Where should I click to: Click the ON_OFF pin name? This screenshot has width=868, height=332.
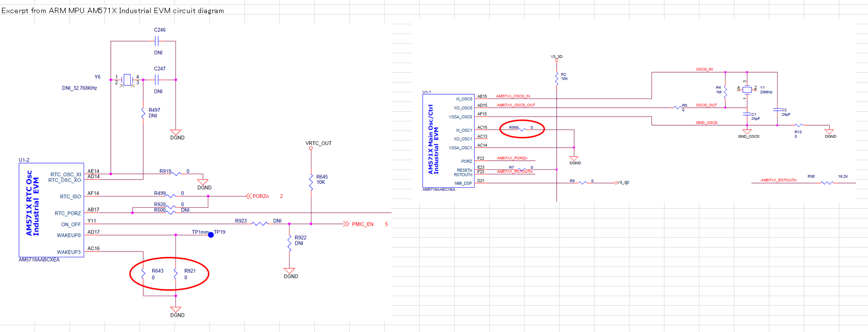tap(71, 224)
